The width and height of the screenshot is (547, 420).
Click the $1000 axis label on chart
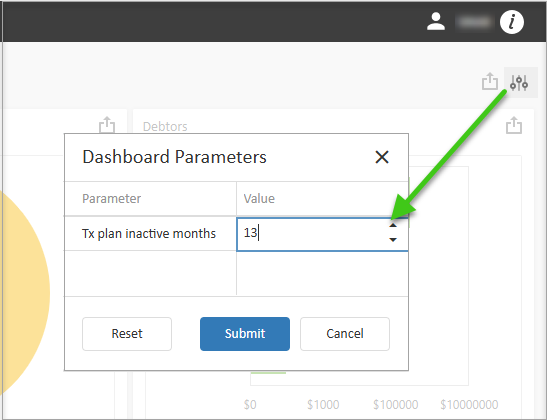pyautogui.click(x=323, y=405)
